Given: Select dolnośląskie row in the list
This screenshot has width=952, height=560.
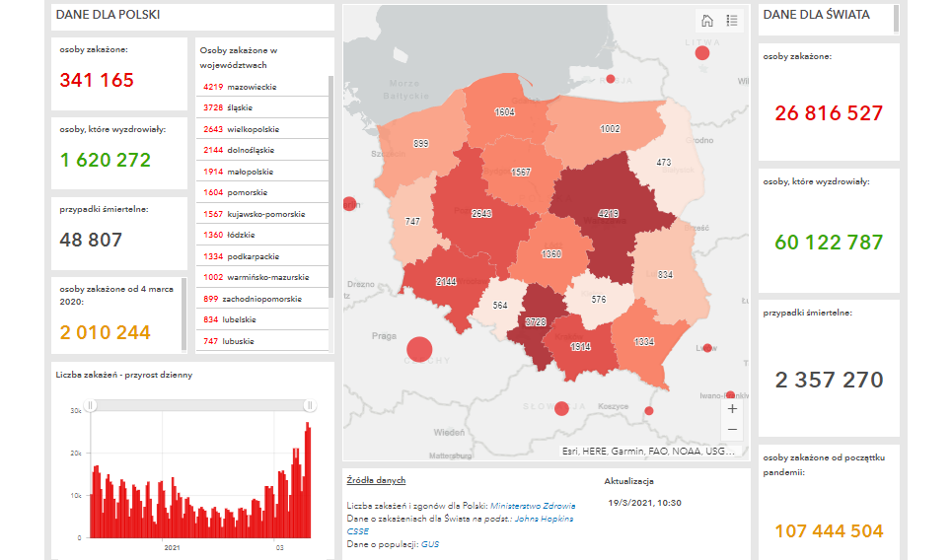Looking at the screenshot, I should [x=262, y=150].
